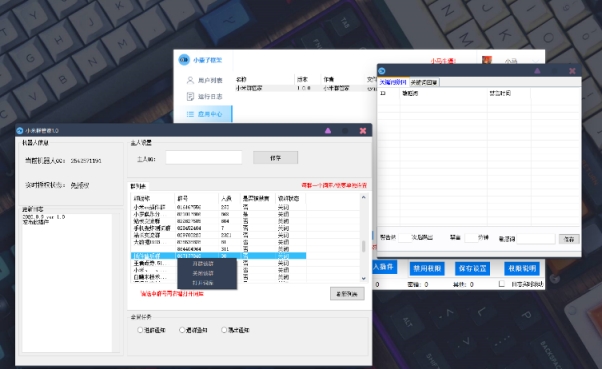Image resolution: width=602 pixels, height=369 pixels.
Task: Tick the checkbox beside the blue buttons' status row
Action: (501, 284)
